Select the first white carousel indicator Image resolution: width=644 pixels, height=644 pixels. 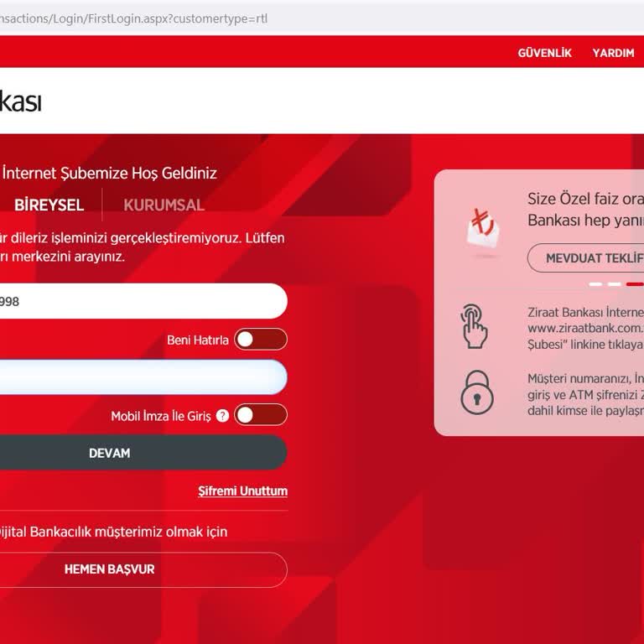click(x=595, y=284)
